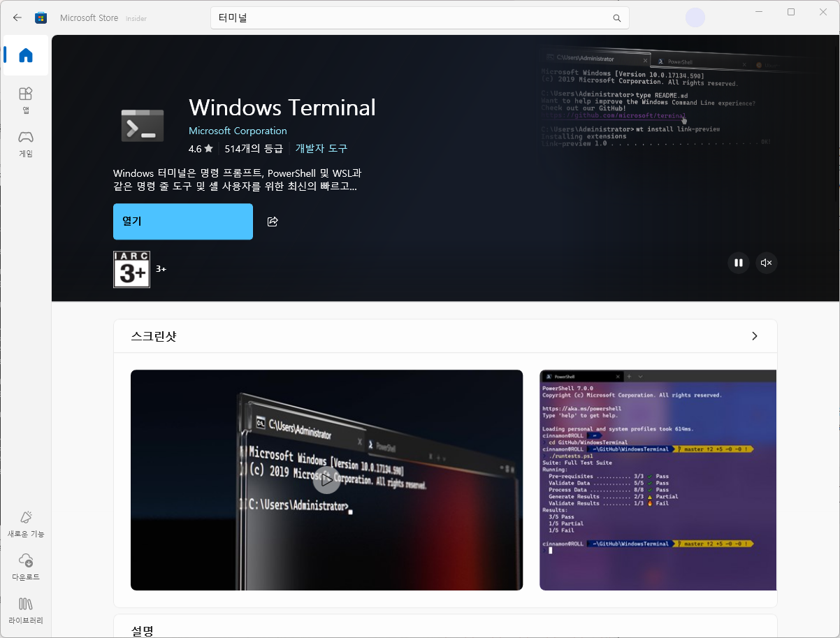This screenshot has width=840, height=638.
Task: Go back with the back arrow
Action: click(x=17, y=17)
